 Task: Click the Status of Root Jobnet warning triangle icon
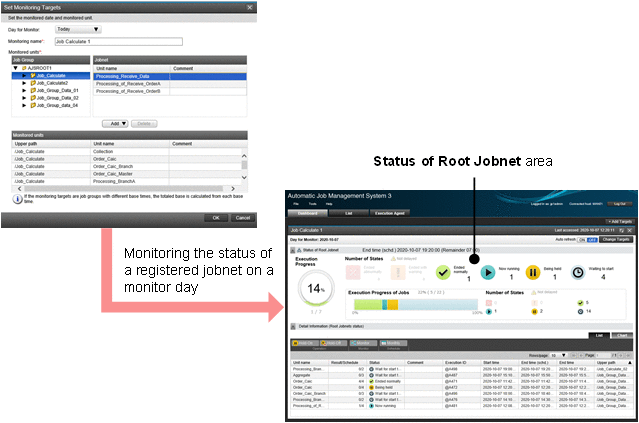300,250
